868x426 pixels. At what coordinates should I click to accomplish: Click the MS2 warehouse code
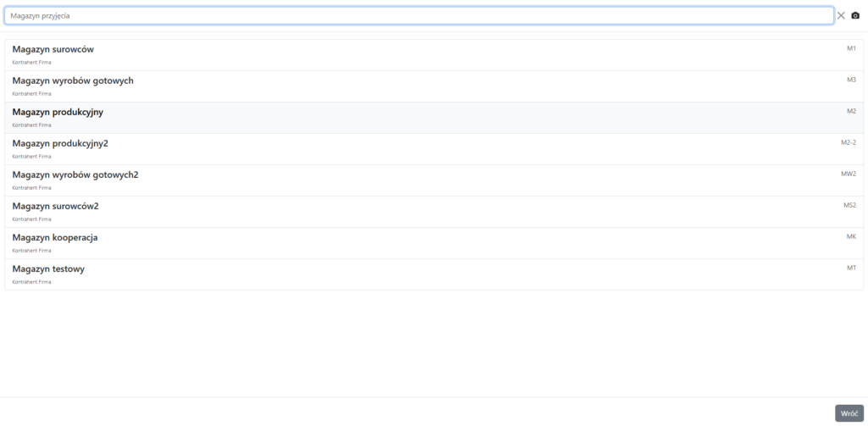click(x=849, y=205)
